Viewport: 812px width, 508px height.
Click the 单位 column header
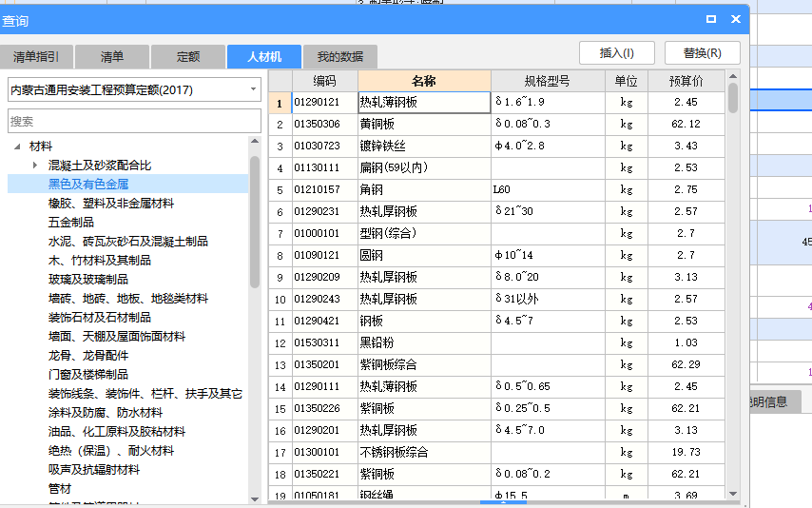click(x=626, y=81)
